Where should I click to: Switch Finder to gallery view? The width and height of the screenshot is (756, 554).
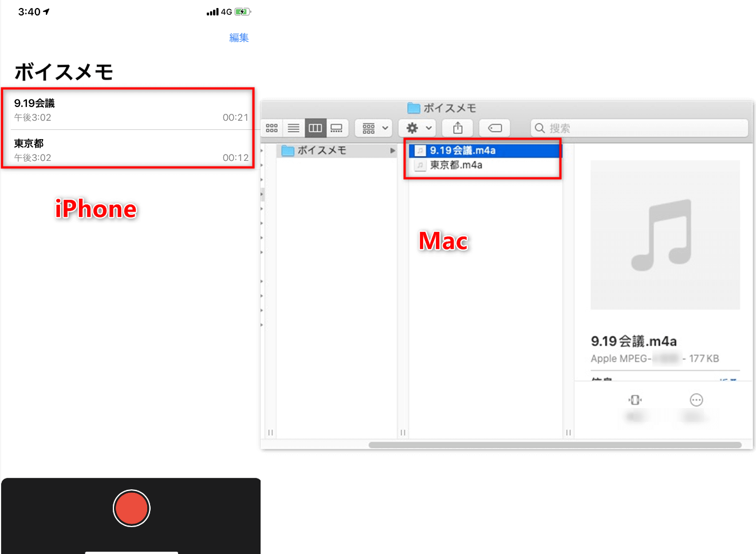(x=337, y=128)
